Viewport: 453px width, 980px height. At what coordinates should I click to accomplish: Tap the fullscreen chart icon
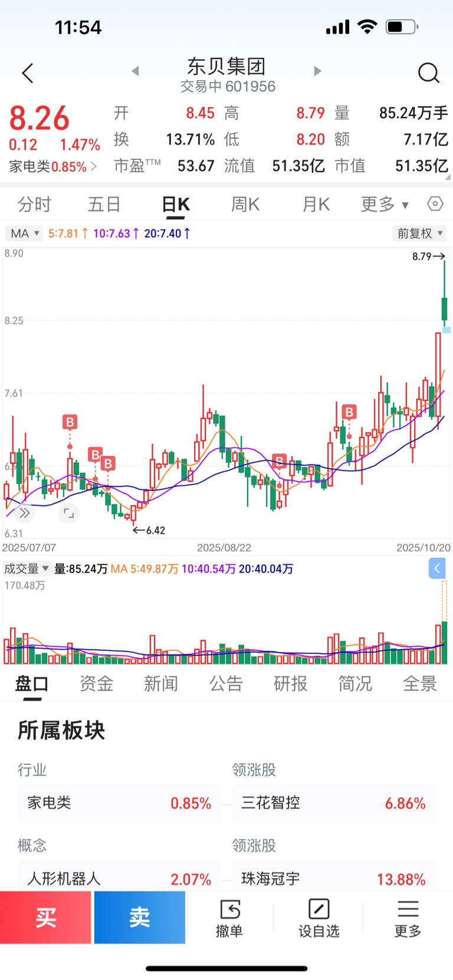click(69, 513)
